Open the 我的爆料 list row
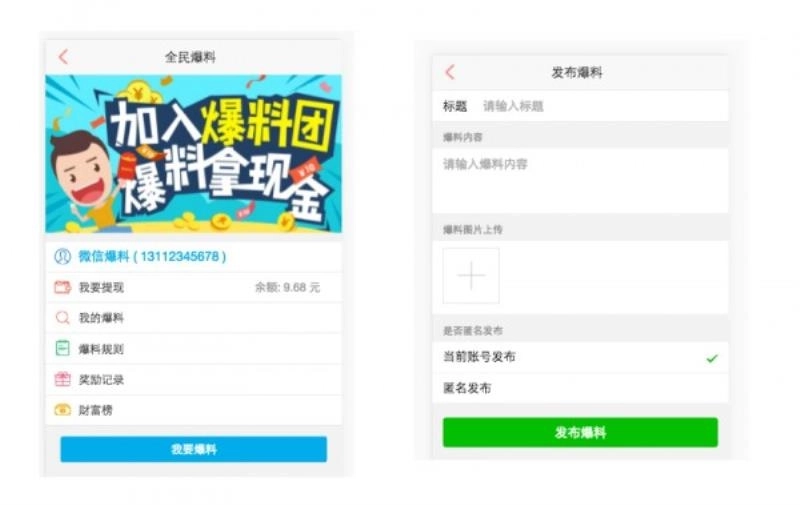Viewport: 800px width, 505px height. pos(193,318)
